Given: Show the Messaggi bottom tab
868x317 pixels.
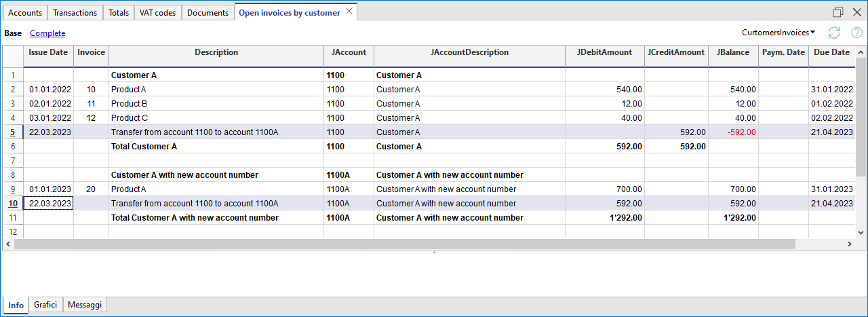Looking at the screenshot, I should (85, 305).
